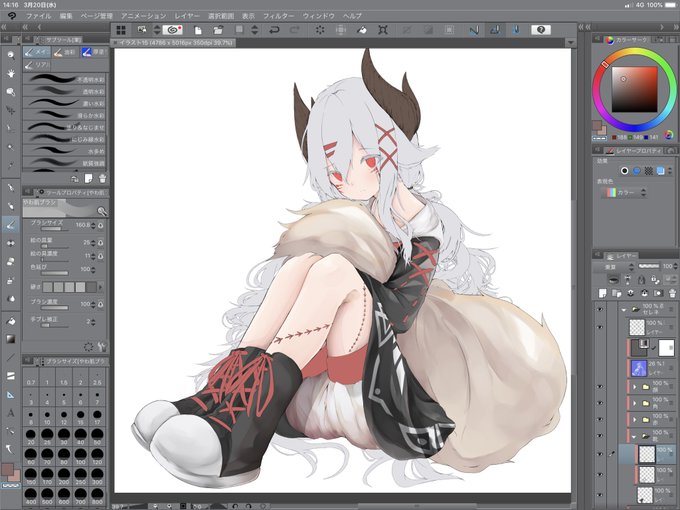Expand the hardness options arrow

pos(101,287)
